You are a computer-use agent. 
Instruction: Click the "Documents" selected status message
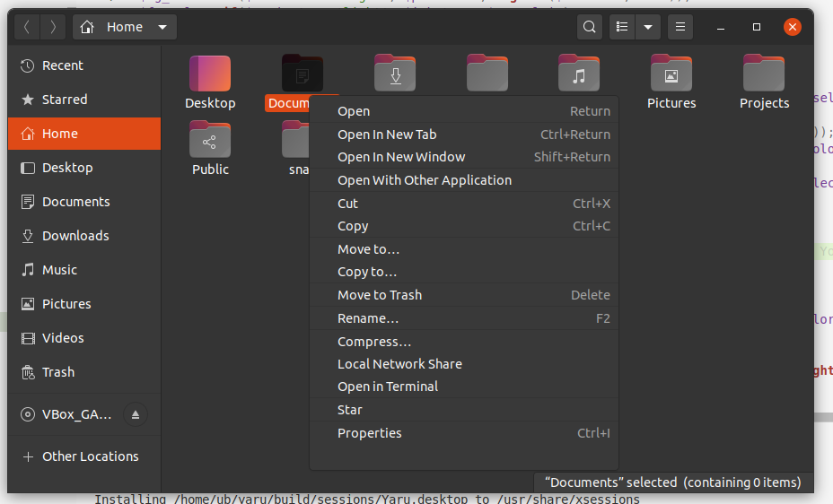pyautogui.click(x=672, y=482)
